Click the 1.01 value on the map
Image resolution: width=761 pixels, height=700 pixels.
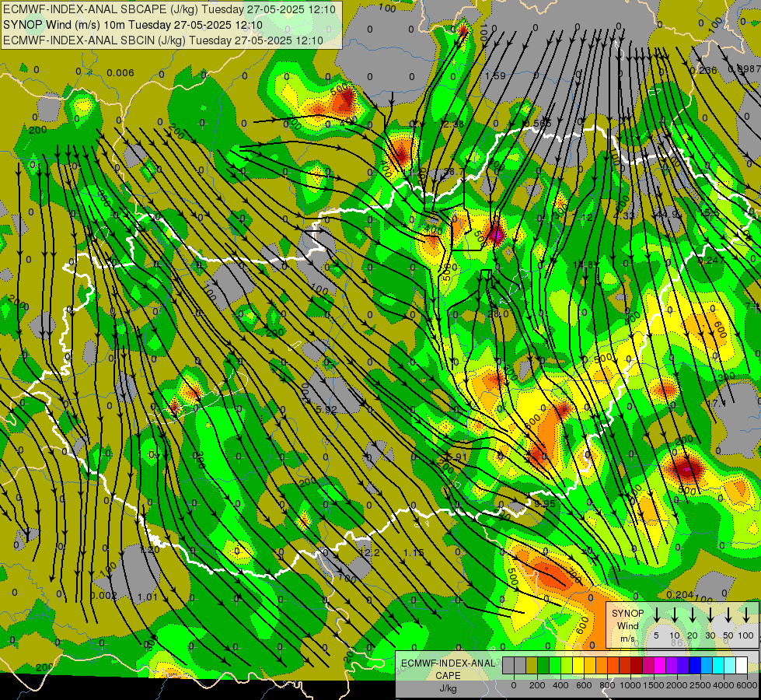148,597
